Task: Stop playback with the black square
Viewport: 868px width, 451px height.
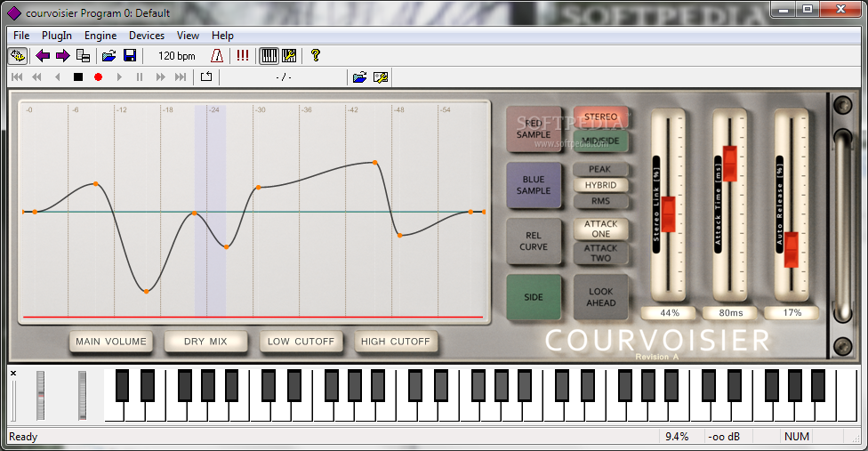Action: click(x=78, y=77)
